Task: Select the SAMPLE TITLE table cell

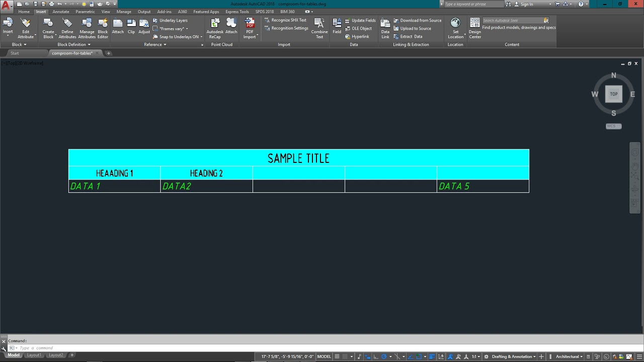Action: (298, 158)
